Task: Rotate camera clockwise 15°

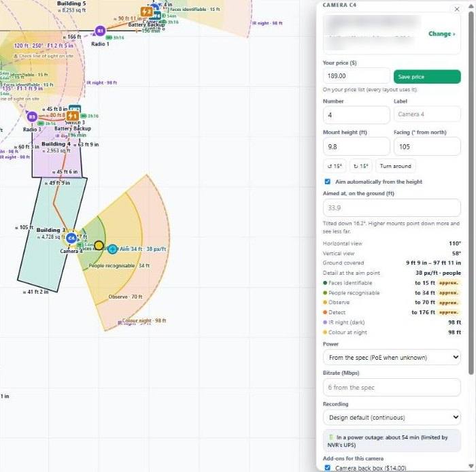Action: (x=361, y=166)
